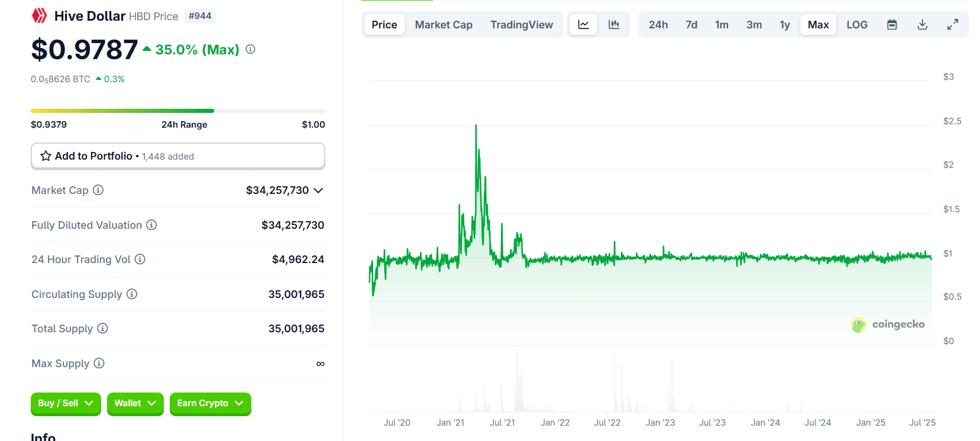Set chart range to 3m

click(754, 25)
